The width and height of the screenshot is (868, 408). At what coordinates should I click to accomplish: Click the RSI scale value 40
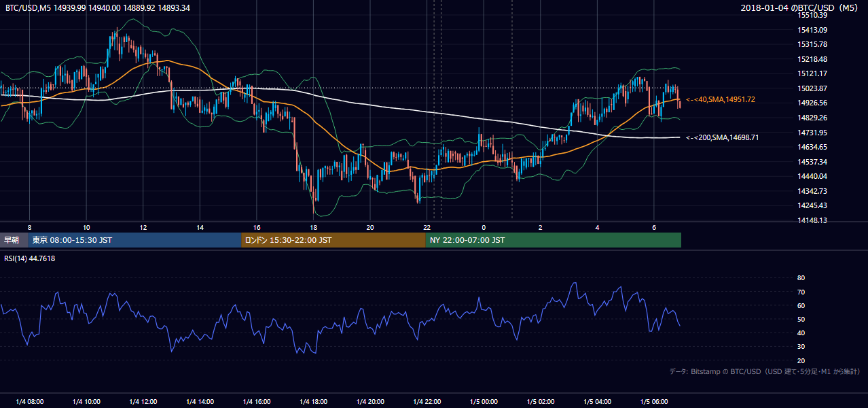801,333
